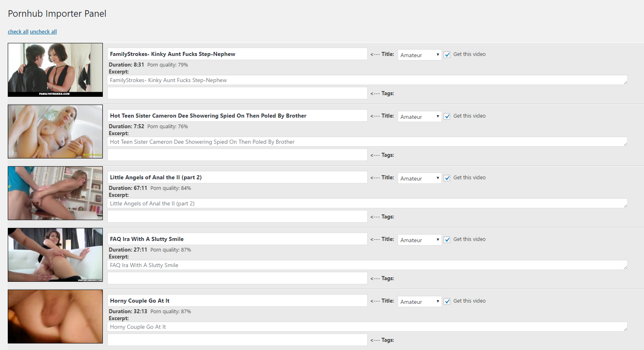Click the empty Tags field of the 7:52 video
644x350 pixels.
[237, 155]
